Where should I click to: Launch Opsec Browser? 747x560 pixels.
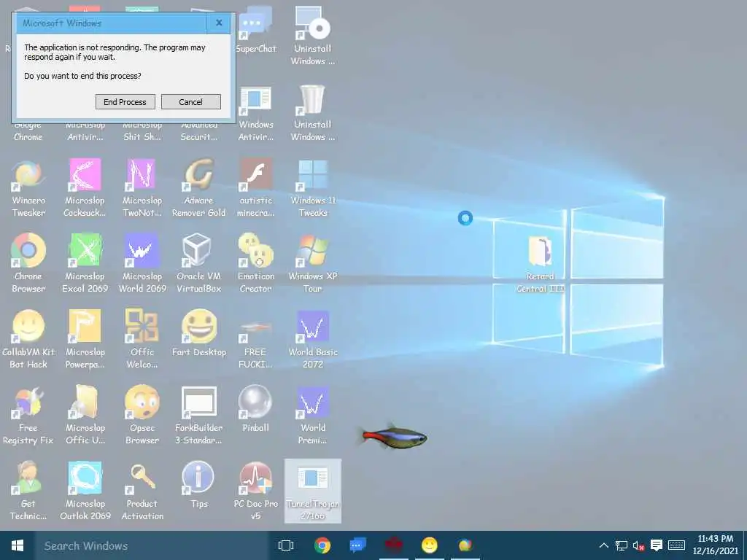[x=142, y=415]
